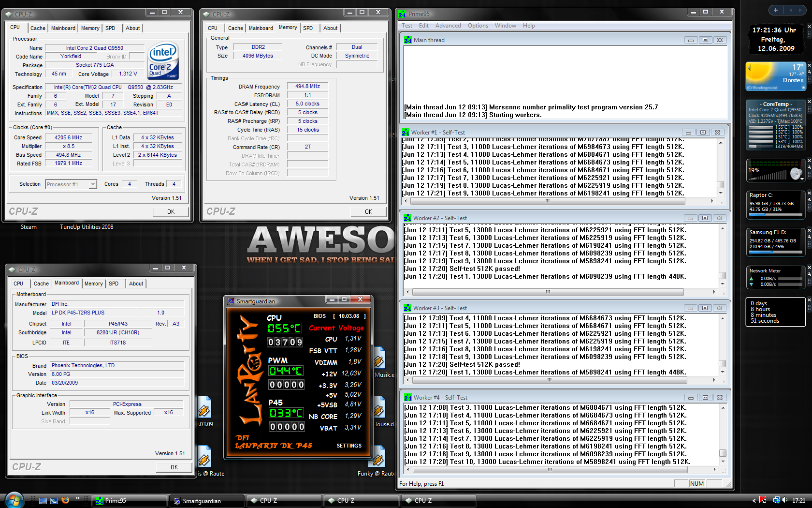
Task: Open Memory tab in CPU-Z mainboard window
Action: [x=94, y=284]
